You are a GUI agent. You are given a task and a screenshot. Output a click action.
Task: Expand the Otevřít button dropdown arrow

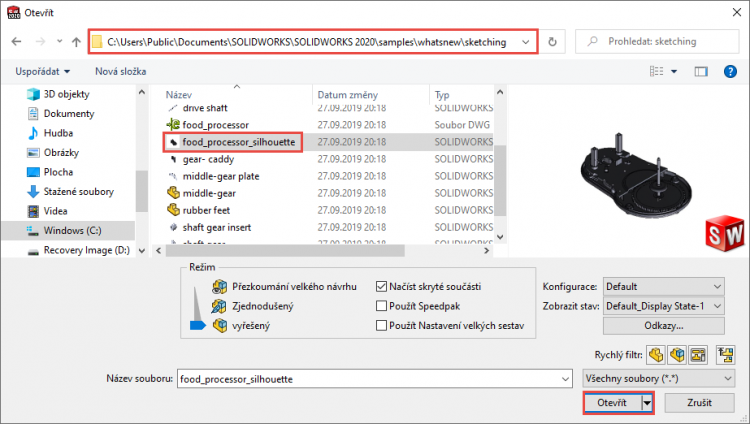tap(647, 403)
